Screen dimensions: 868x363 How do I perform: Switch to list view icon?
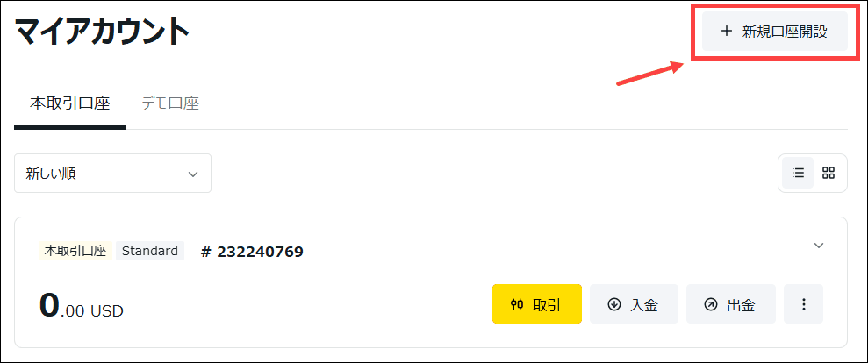click(x=798, y=173)
